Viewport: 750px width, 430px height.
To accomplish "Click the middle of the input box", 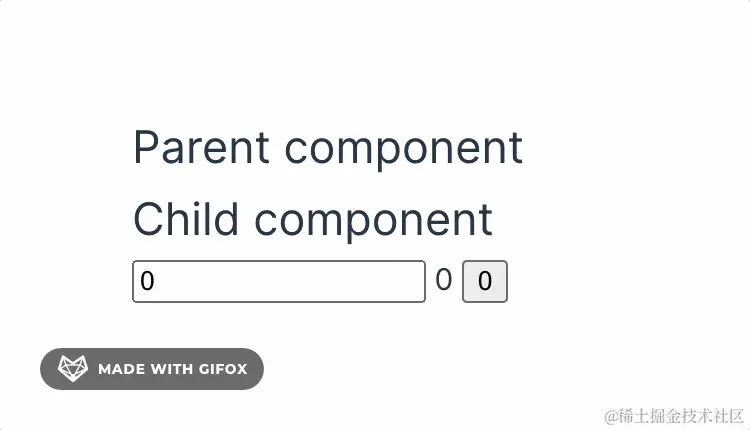I will [279, 281].
